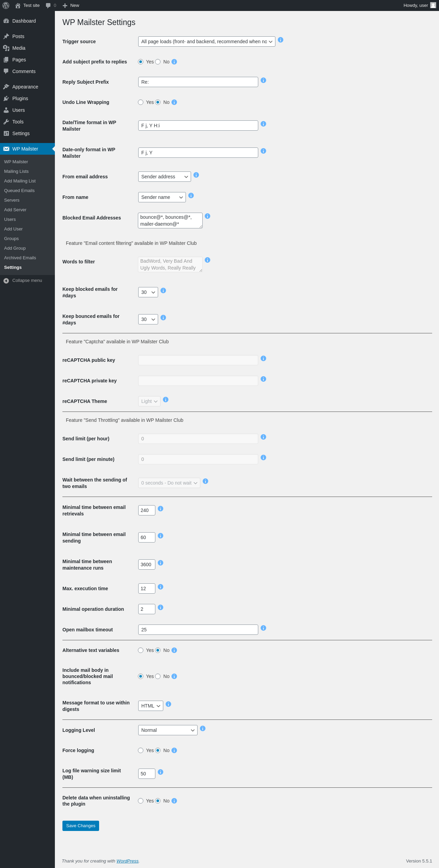
Task: Click the Save Changes button
Action: (81, 826)
